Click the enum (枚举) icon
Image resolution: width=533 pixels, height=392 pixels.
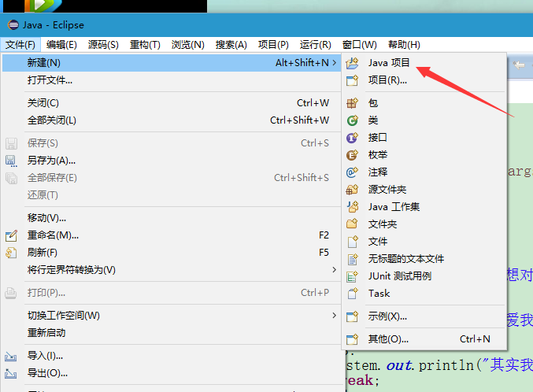click(x=352, y=155)
